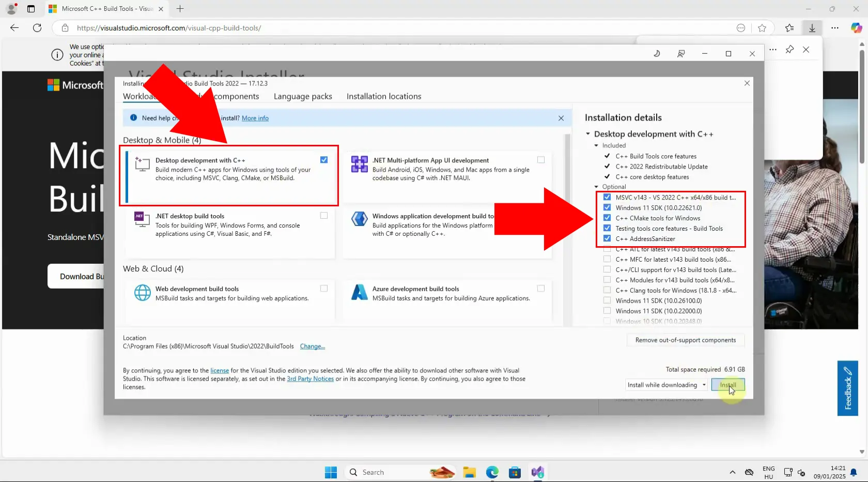Viewport: 868px width, 482px height.
Task: Check Web development build tools workload
Action: (x=324, y=289)
